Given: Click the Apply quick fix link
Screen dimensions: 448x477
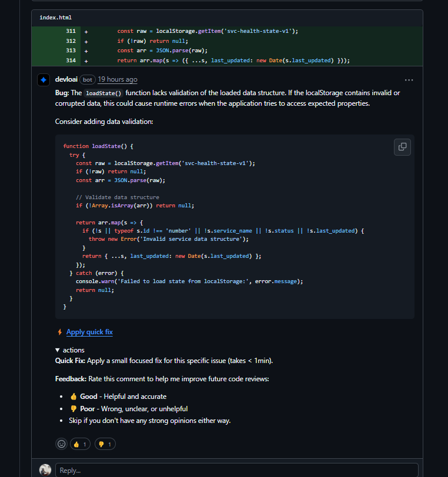Looking at the screenshot, I should click(89, 332).
